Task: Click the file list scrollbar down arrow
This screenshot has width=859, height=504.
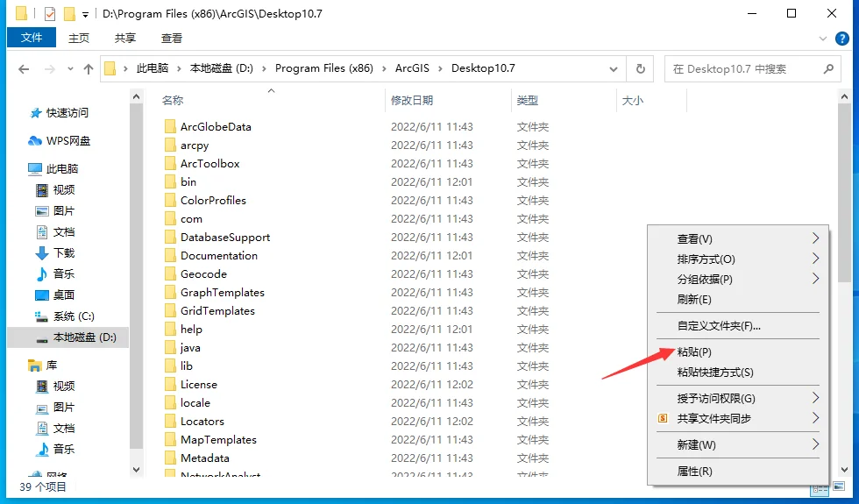Action: coord(844,470)
